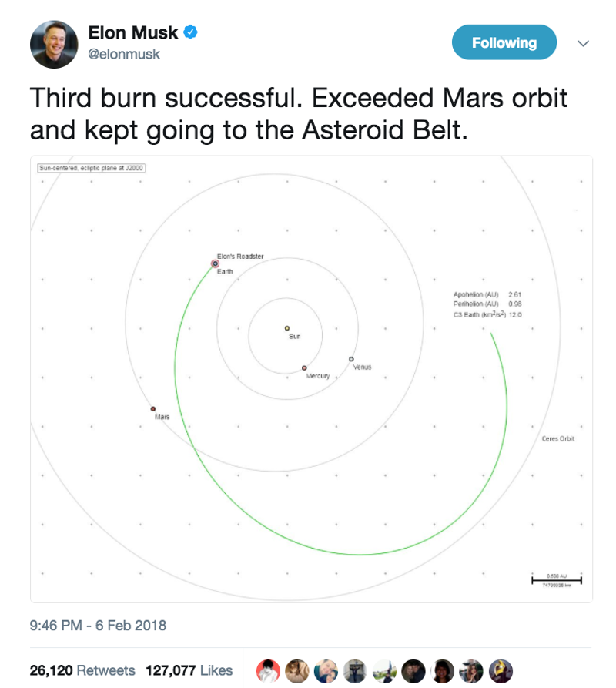
Task: Click the 0.500 AU scale bar
Action: (x=556, y=579)
